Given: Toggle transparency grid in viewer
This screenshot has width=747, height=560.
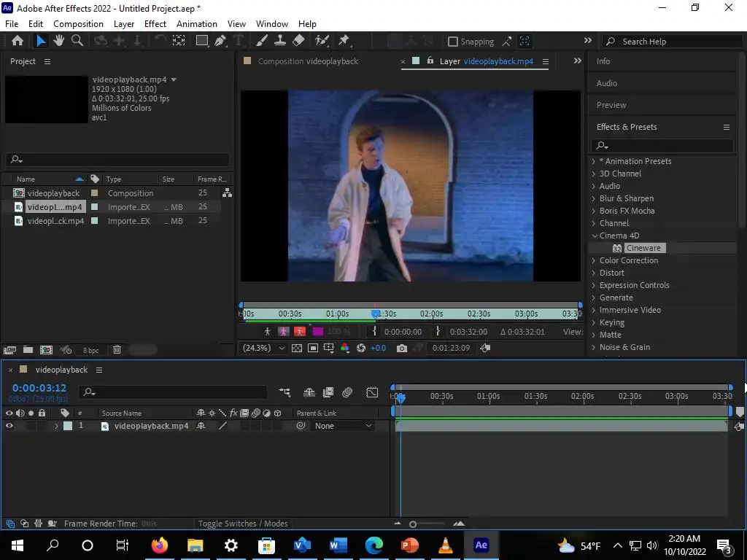Looking at the screenshot, I should coord(297,348).
